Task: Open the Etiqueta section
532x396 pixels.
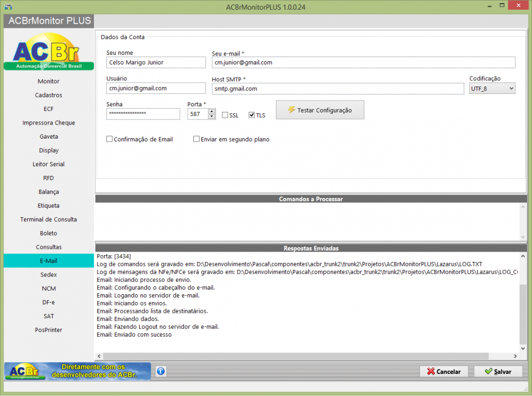Action: (49, 205)
